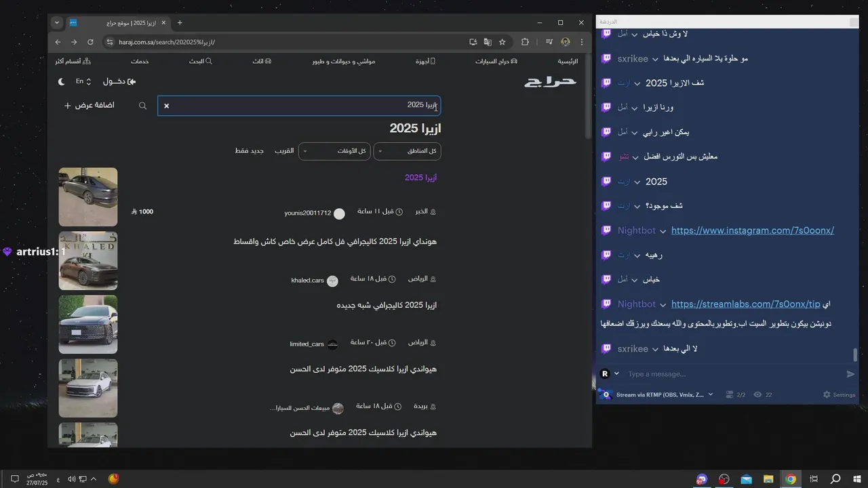Open Chrome three-dot menu

[x=582, y=42]
